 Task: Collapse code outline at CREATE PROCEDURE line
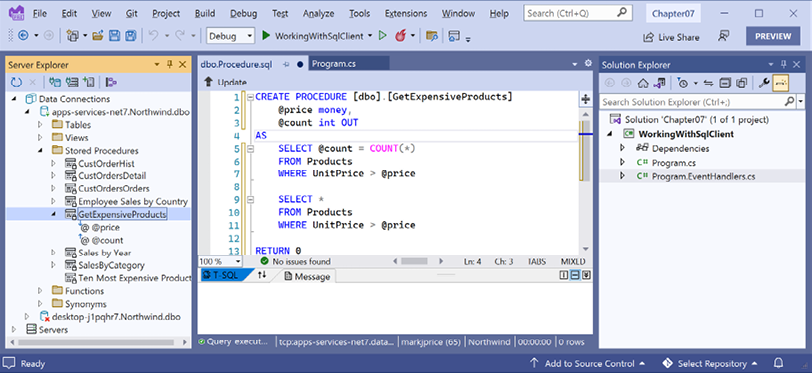[250, 97]
